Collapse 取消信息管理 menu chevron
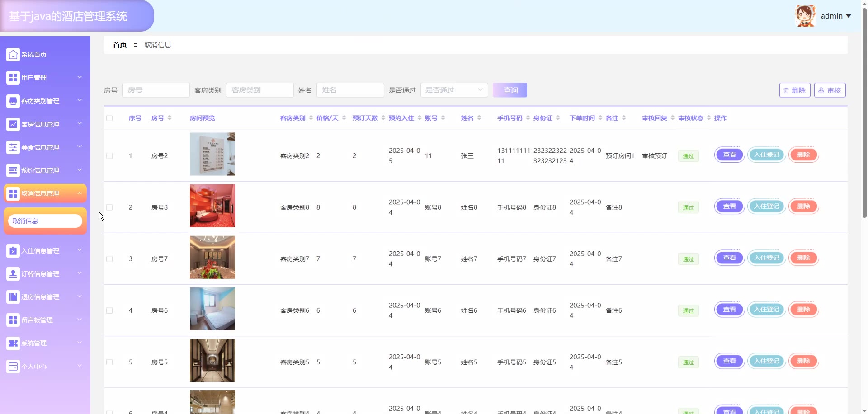The width and height of the screenshot is (868, 414). point(80,193)
